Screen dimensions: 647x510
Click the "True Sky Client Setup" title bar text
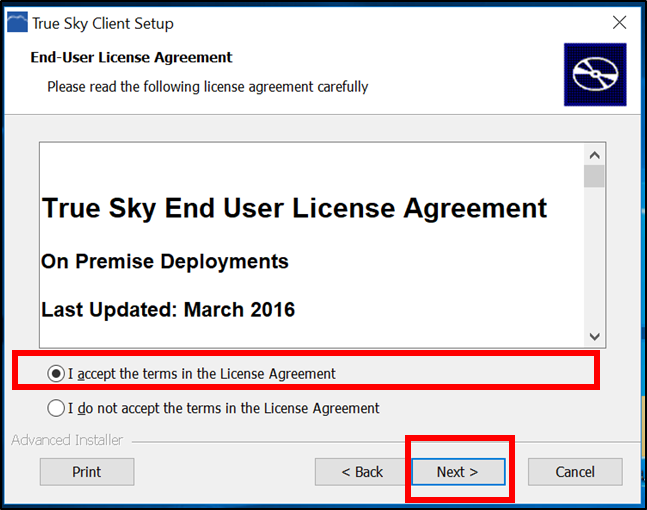click(x=103, y=22)
